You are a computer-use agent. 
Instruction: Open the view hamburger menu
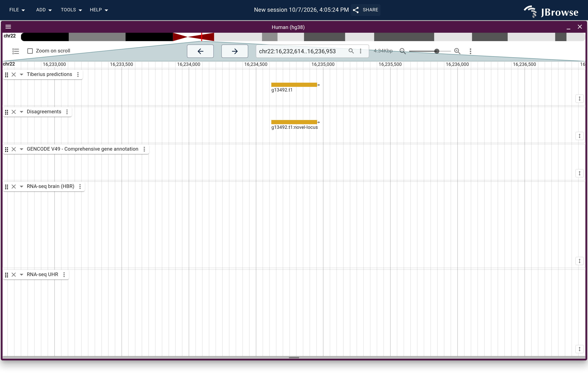pos(8,27)
